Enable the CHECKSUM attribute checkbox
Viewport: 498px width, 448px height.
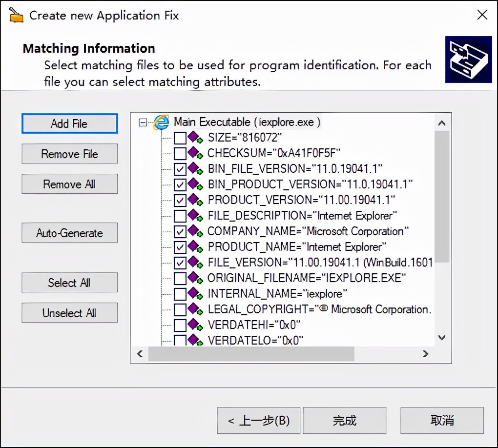tap(180, 153)
